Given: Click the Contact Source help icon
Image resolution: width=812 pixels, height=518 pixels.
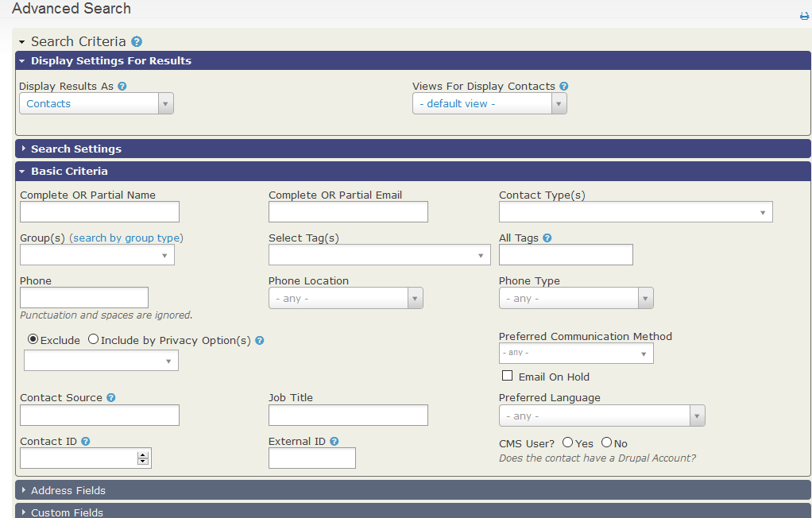Looking at the screenshot, I should [110, 397].
